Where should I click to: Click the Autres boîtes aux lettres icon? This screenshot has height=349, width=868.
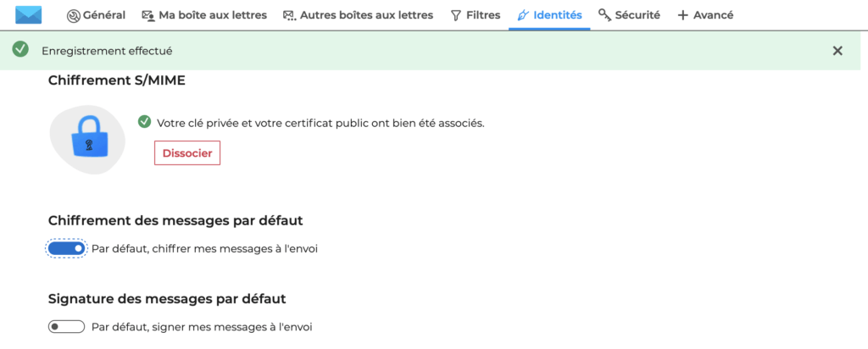[x=289, y=15]
